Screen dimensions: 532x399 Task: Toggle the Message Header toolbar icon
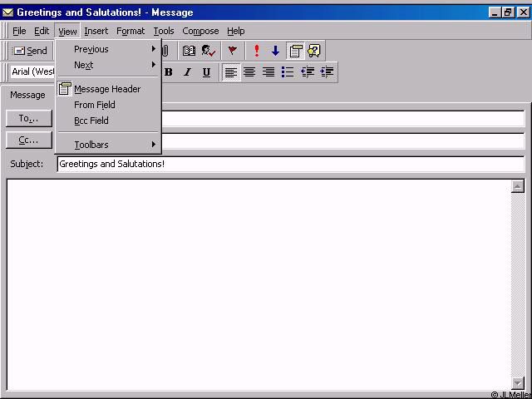click(x=295, y=51)
